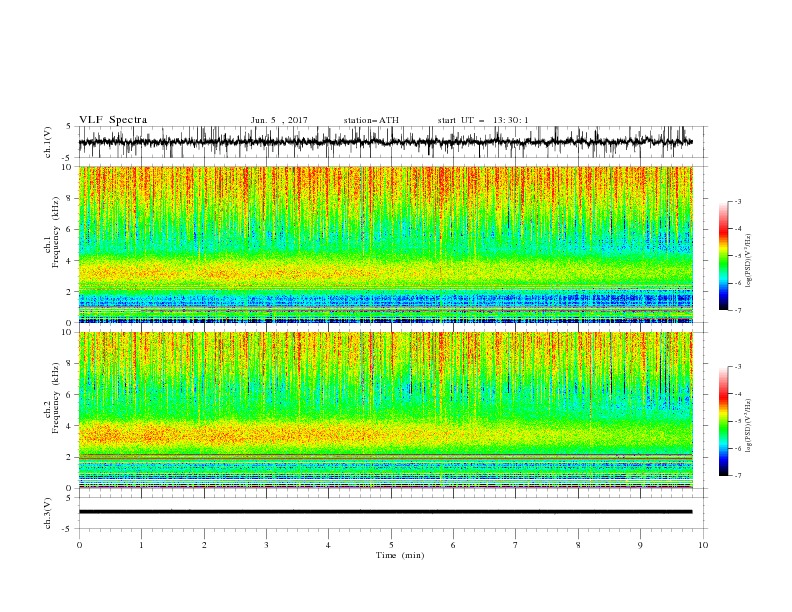The image size is (792, 612).
Task: Click the "6" tick on the time axis
Action: click(x=454, y=545)
